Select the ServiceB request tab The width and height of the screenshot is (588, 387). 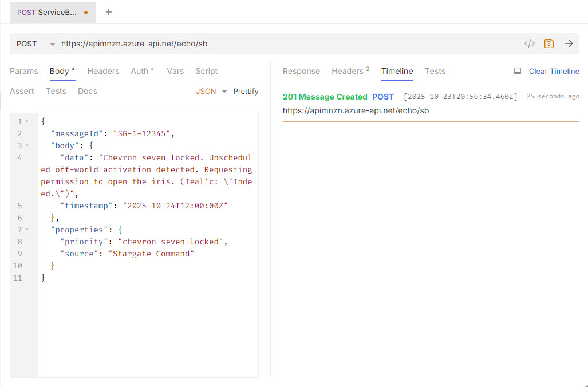pyautogui.click(x=49, y=12)
